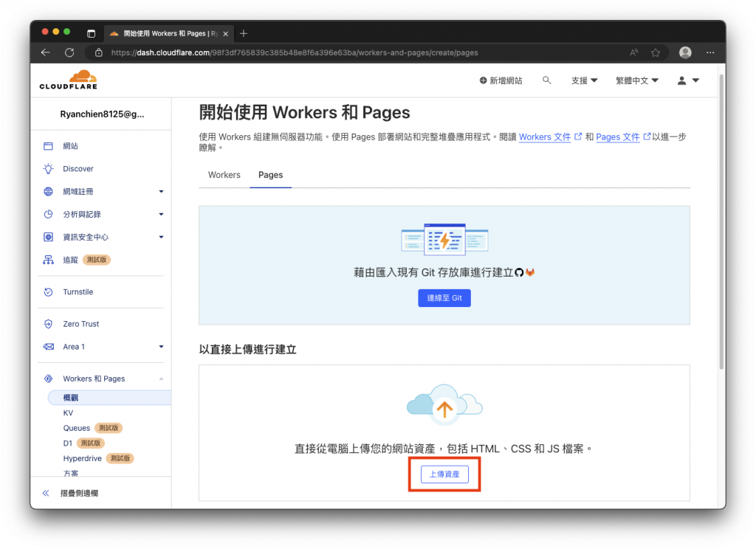
Task: Click the GitHub logo icon
Action: pos(519,273)
